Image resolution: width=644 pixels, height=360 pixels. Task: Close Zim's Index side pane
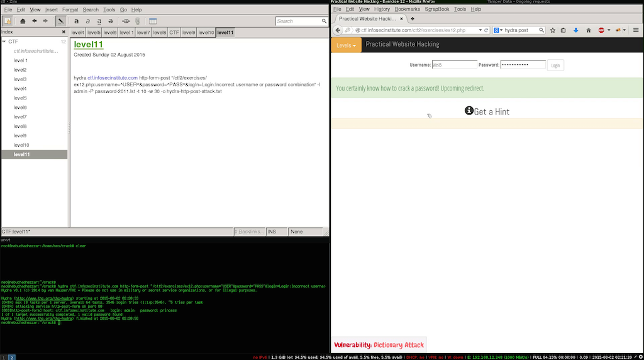coord(64,32)
